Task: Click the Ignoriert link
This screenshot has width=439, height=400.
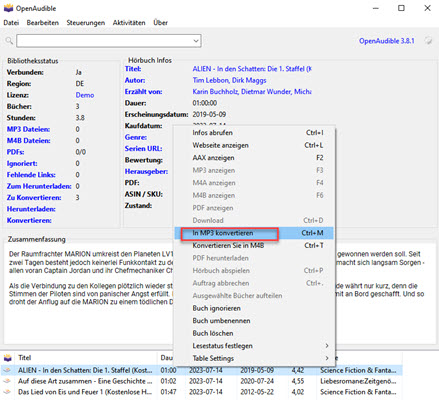Action: pos(22,163)
